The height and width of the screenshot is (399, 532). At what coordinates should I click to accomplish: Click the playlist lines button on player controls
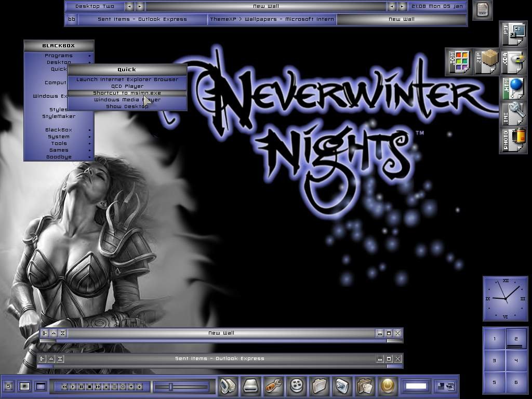(x=114, y=387)
